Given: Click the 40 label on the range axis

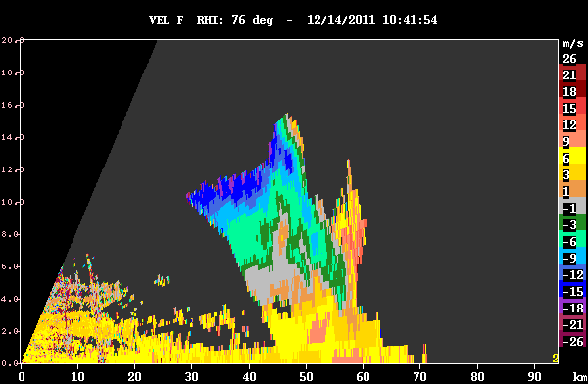Looking at the screenshot, I should [249, 376].
